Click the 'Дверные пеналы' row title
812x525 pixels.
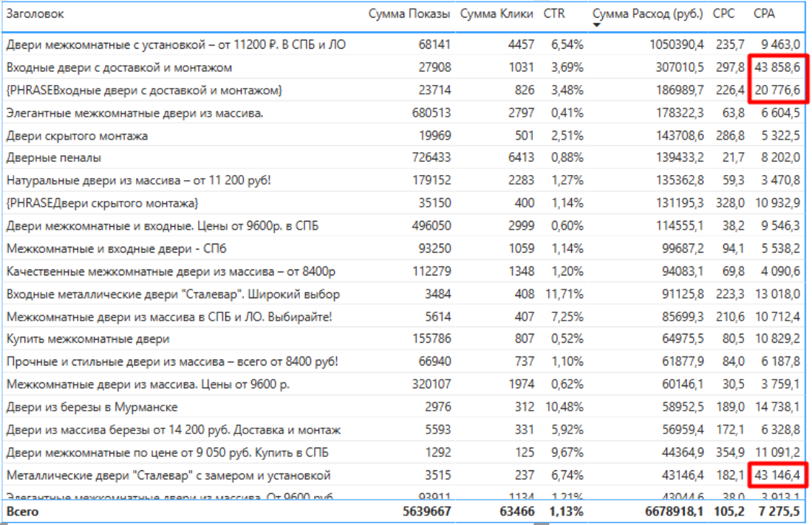[x=54, y=158]
